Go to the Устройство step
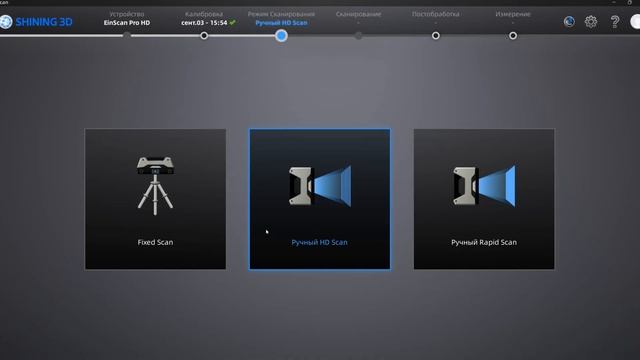Image resolution: width=640 pixels, height=360 pixels. pos(127,14)
